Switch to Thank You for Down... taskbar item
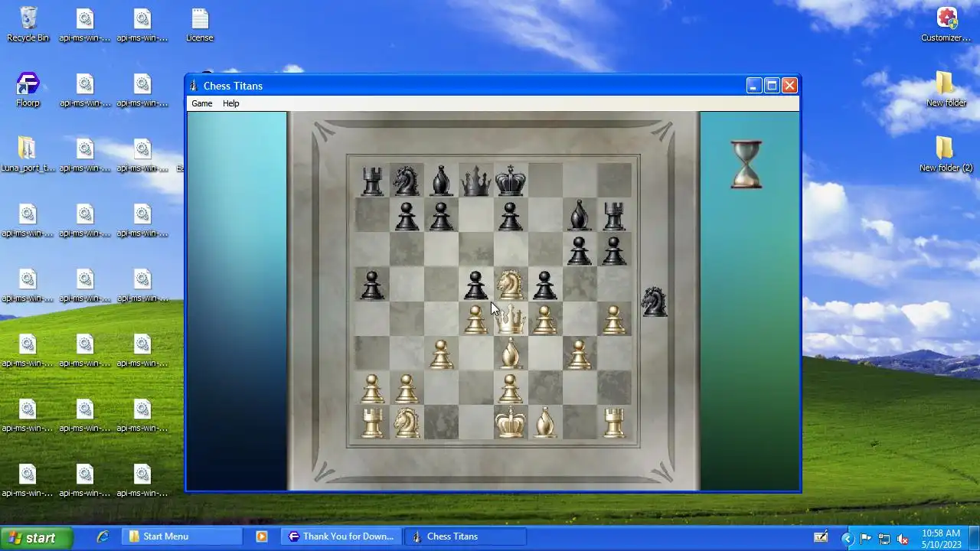 click(x=341, y=536)
